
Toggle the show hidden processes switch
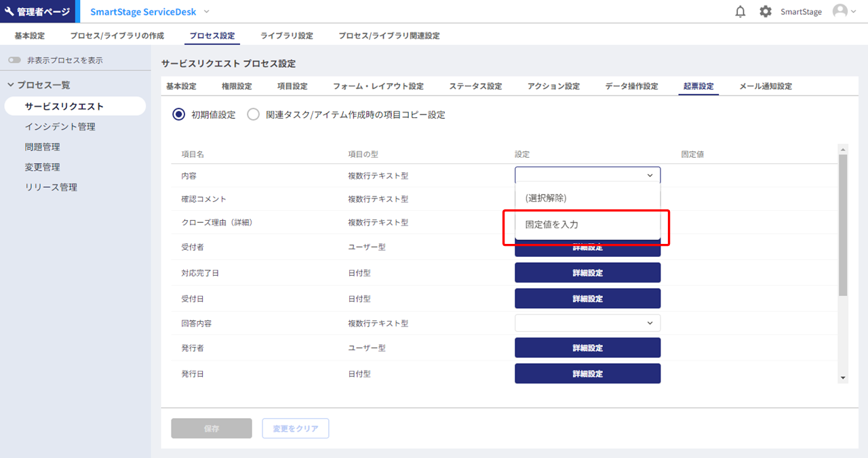click(15, 60)
